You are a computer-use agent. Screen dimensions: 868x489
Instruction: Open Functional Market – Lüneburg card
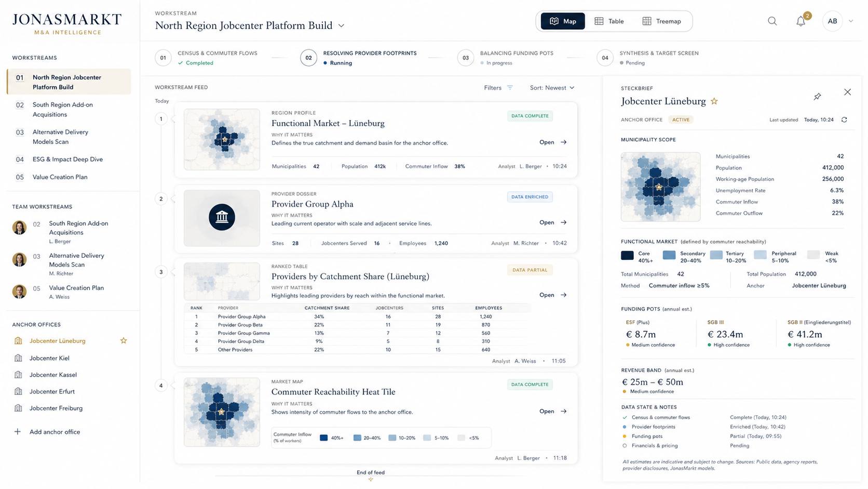pyautogui.click(x=553, y=142)
